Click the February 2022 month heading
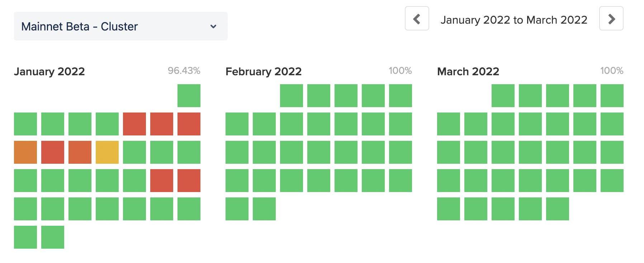The width and height of the screenshot is (644, 263). tap(264, 72)
